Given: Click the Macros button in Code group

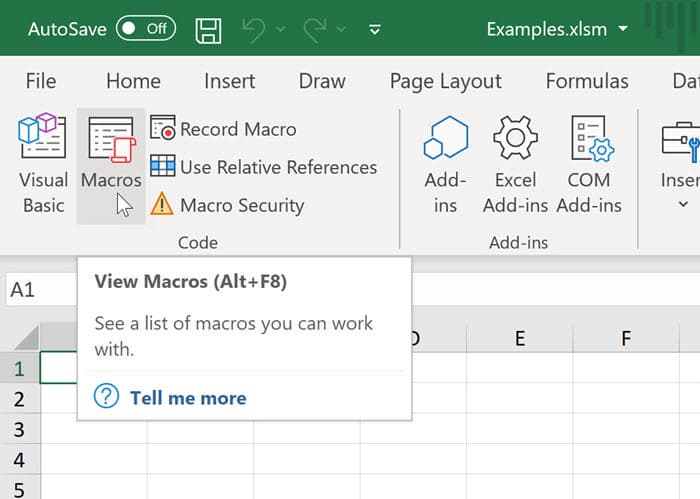Looking at the screenshot, I should click(111, 166).
